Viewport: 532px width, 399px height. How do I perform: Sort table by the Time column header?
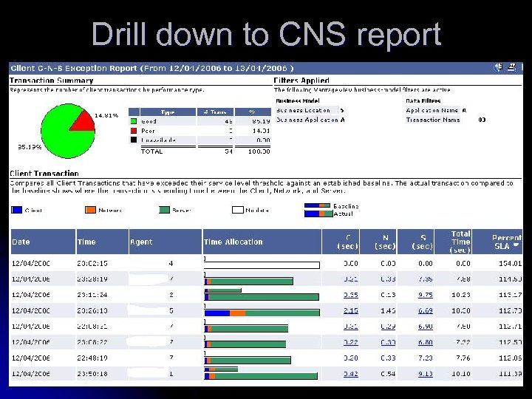coord(103,242)
